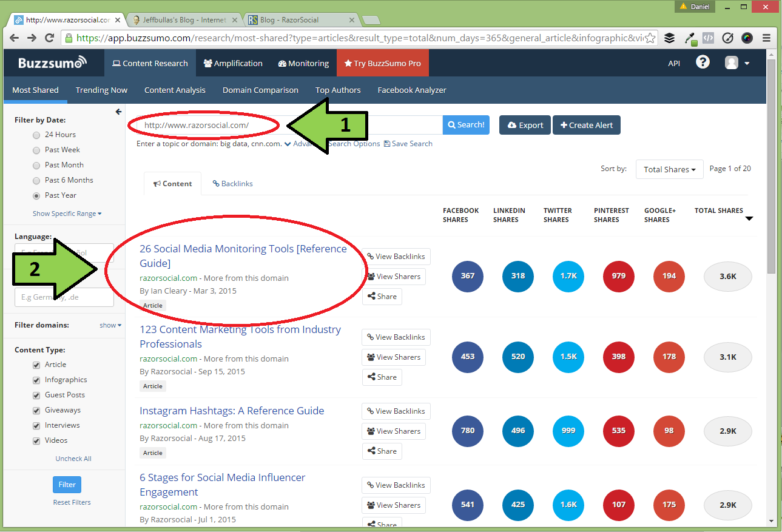
Task: Click the 3.6K total shares badge
Action: coord(727,276)
